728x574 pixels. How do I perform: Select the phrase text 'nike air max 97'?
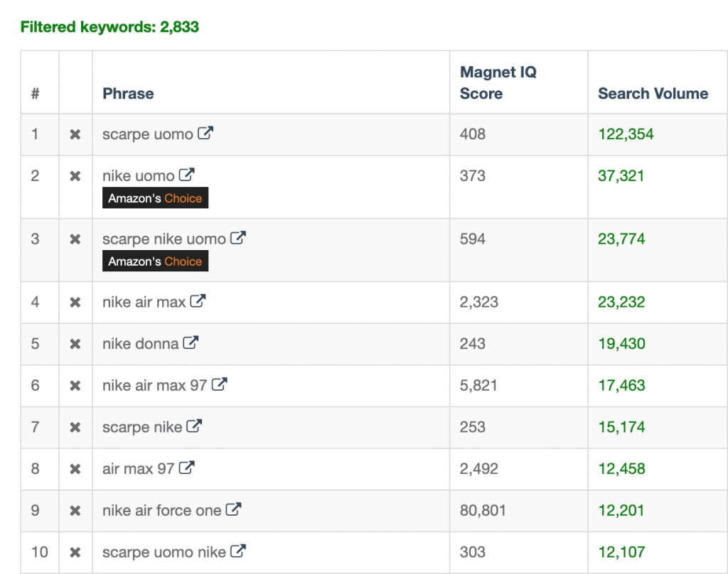tap(154, 386)
